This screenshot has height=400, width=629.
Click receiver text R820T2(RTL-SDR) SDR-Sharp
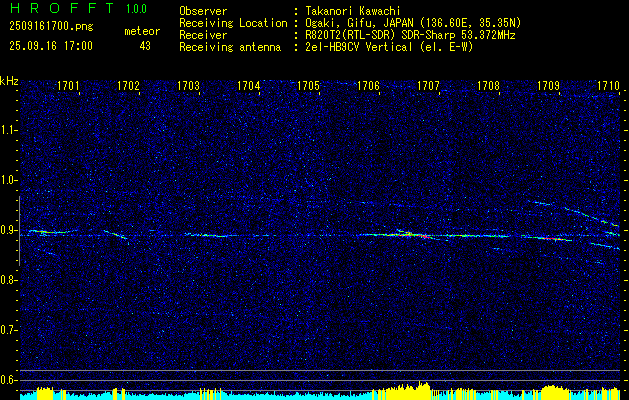[x=382, y=35]
